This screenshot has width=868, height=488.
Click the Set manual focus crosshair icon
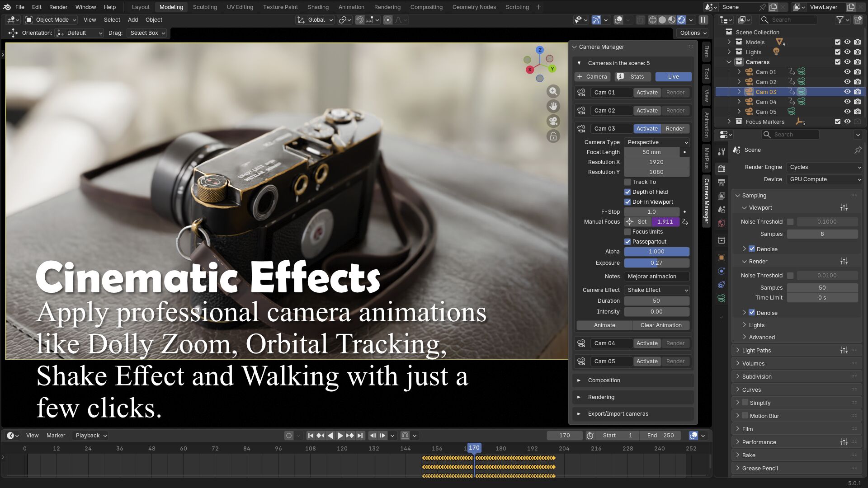tap(629, 222)
